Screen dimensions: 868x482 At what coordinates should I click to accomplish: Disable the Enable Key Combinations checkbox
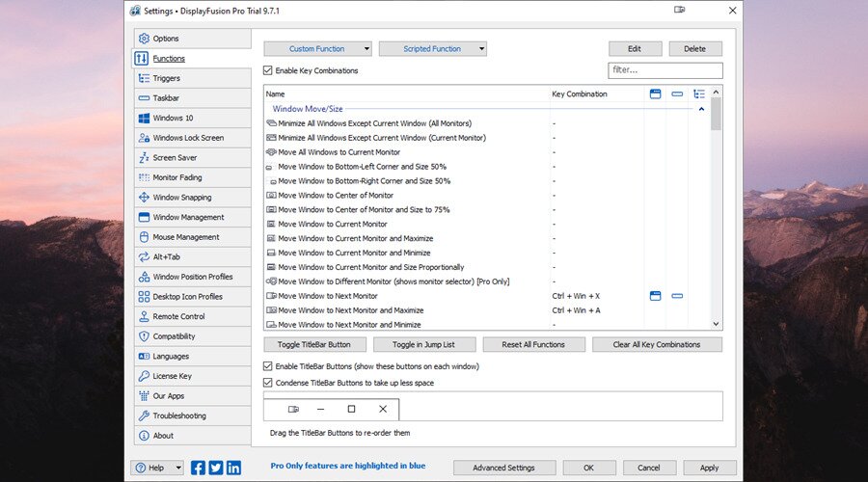click(268, 70)
